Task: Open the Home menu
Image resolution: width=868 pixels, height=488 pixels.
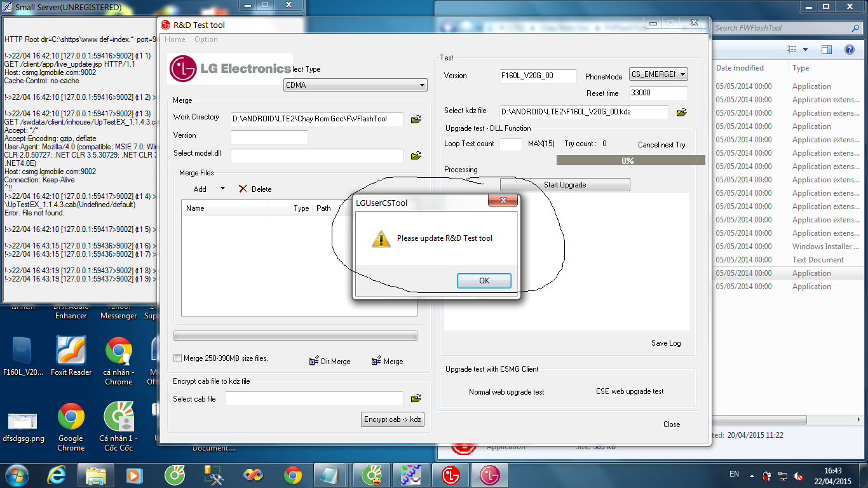Action: click(175, 39)
